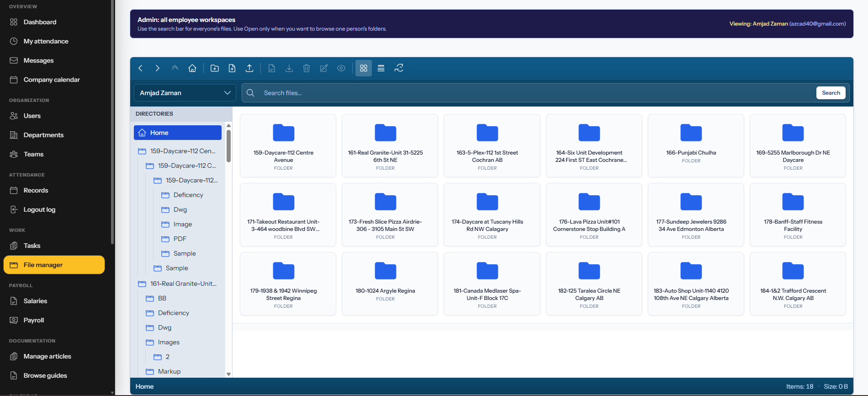Select the 183-Auto Shop Unit-1140 folder
The height and width of the screenshot is (396, 868).
[696, 284]
